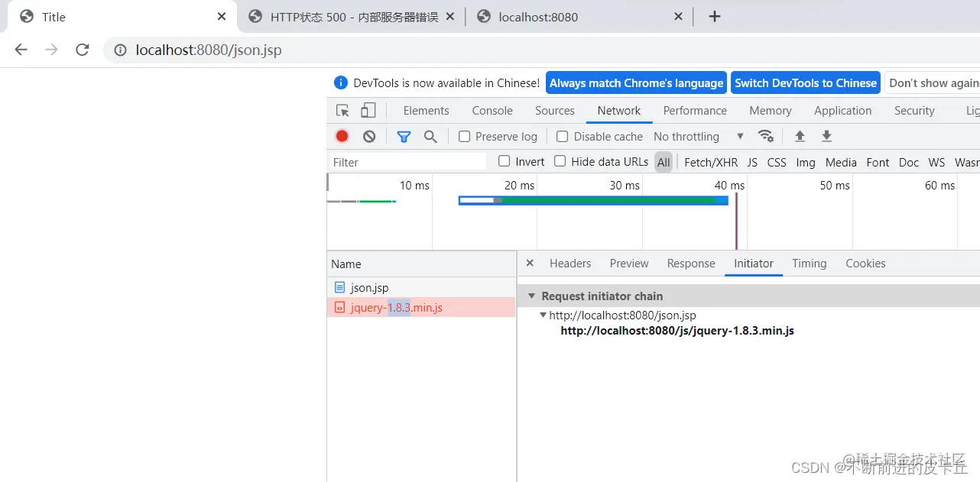Close the request details pane

[x=530, y=263]
